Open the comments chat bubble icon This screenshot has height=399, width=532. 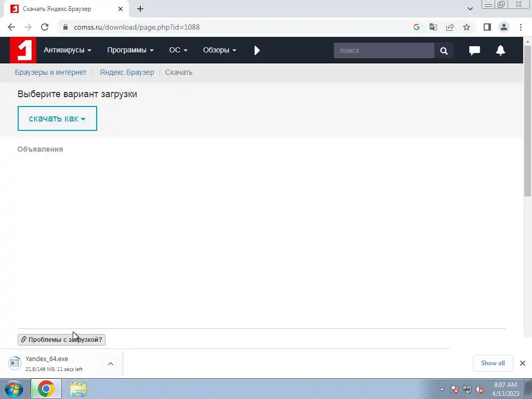click(474, 50)
